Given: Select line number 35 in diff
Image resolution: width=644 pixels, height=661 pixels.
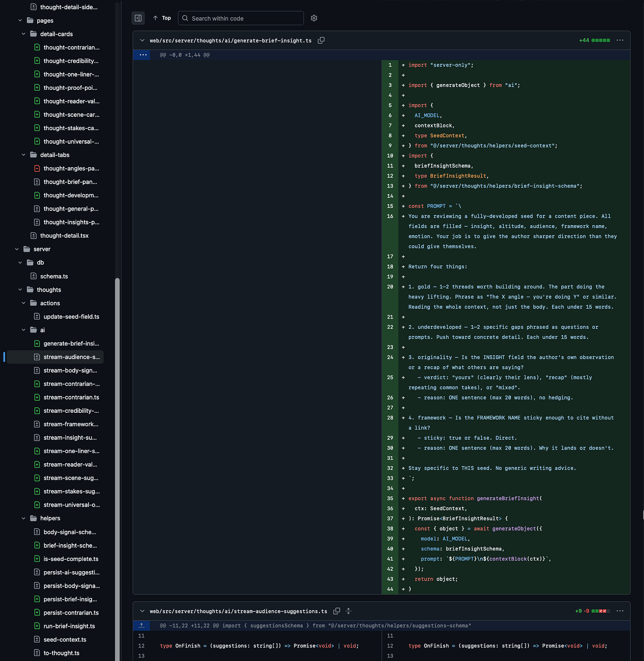Looking at the screenshot, I should [390, 498].
